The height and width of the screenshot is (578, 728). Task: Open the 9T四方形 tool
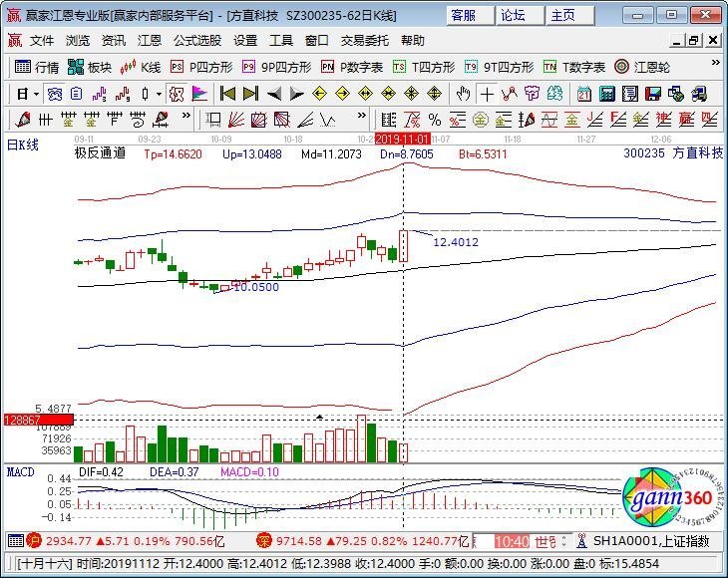[x=499, y=67]
